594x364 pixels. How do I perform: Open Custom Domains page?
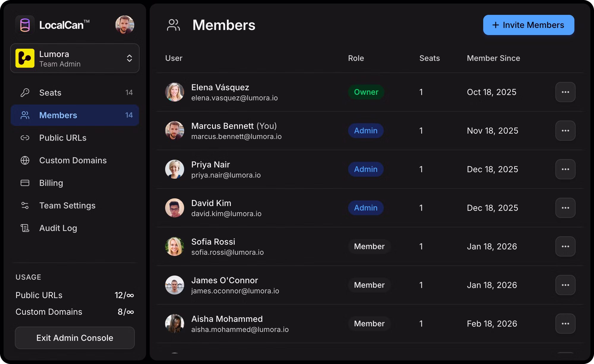coord(75,160)
